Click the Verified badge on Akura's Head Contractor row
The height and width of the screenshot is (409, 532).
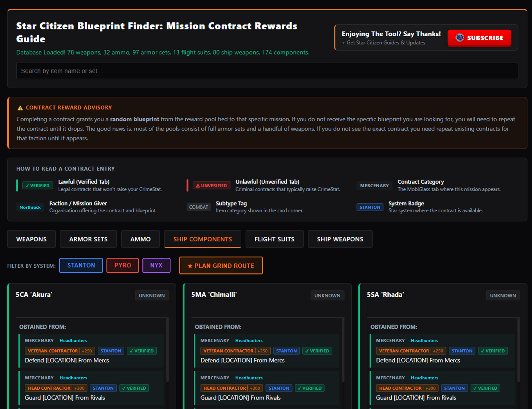134,388
